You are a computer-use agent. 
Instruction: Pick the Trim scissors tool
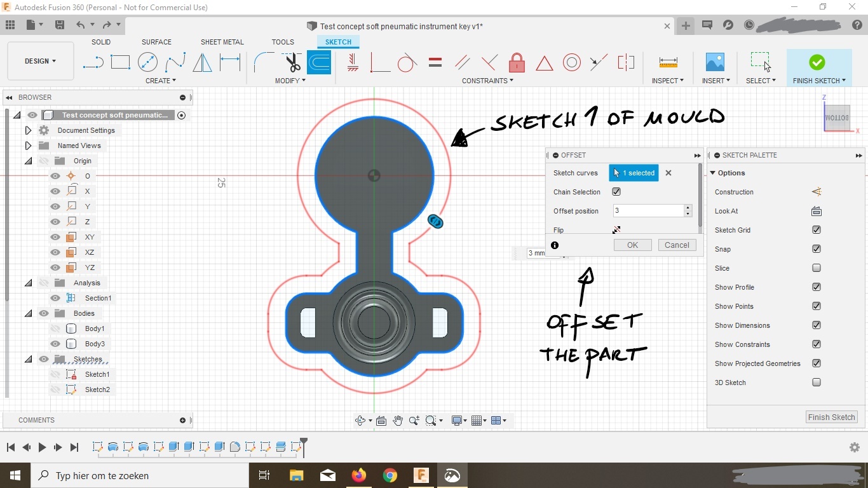(x=292, y=62)
